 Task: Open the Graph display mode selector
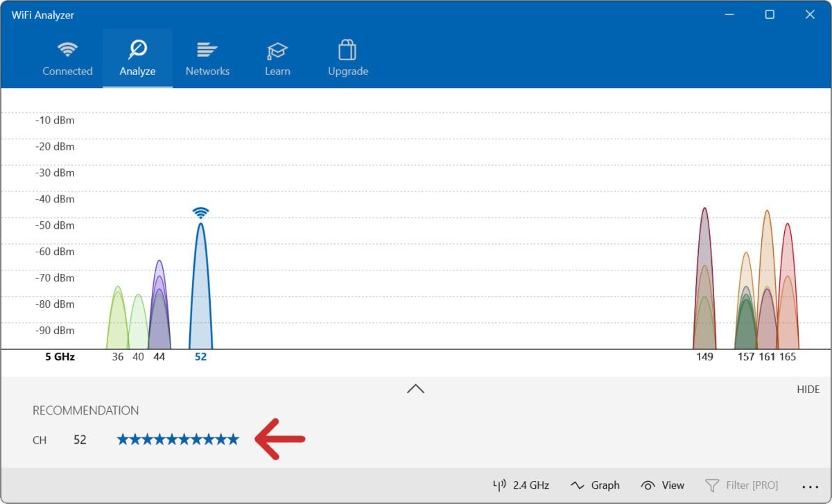coord(596,485)
